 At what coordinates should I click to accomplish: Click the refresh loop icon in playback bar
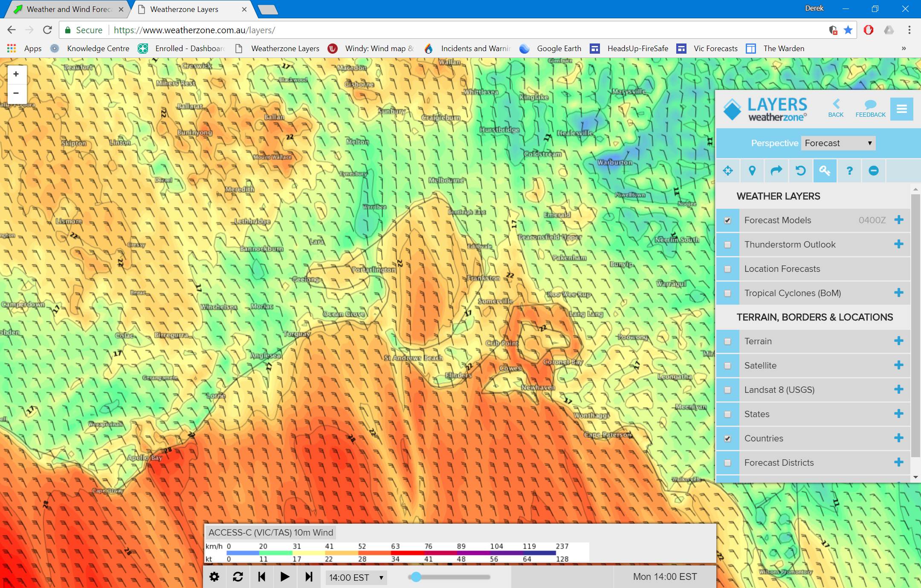(238, 577)
